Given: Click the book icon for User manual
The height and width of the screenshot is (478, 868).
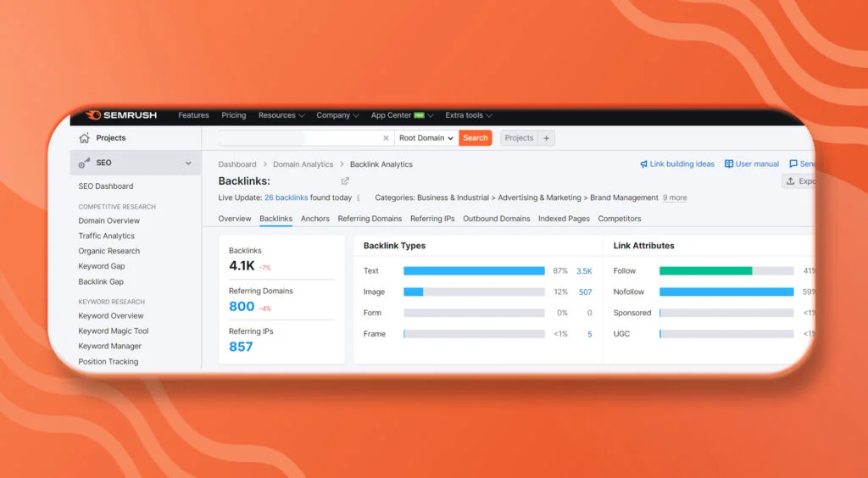Looking at the screenshot, I should (x=728, y=164).
